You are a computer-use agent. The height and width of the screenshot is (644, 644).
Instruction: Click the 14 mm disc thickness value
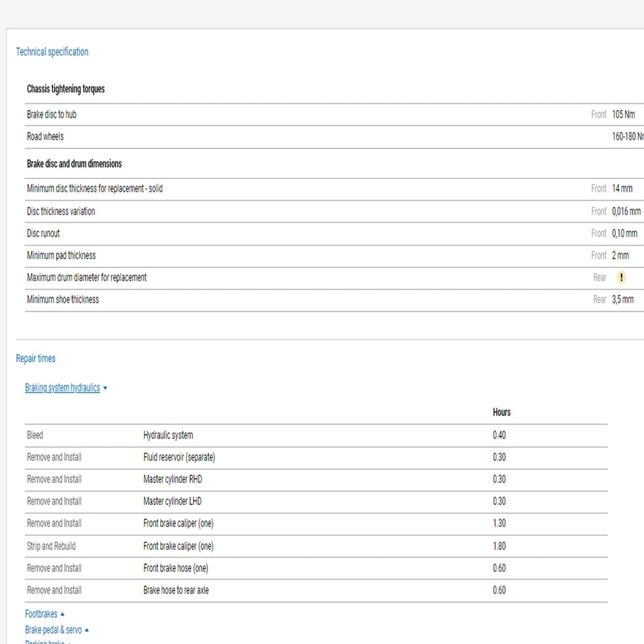point(622,189)
